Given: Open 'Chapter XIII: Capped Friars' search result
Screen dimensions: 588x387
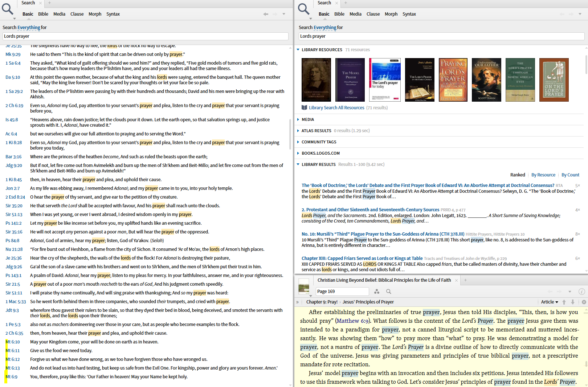Looking at the screenshot, I should click(x=362, y=258).
